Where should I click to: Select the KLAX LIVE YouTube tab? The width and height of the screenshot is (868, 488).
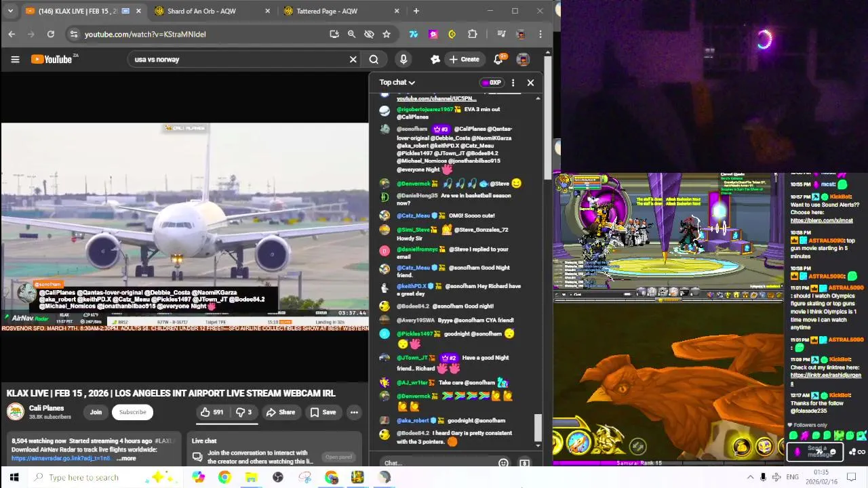tap(81, 11)
